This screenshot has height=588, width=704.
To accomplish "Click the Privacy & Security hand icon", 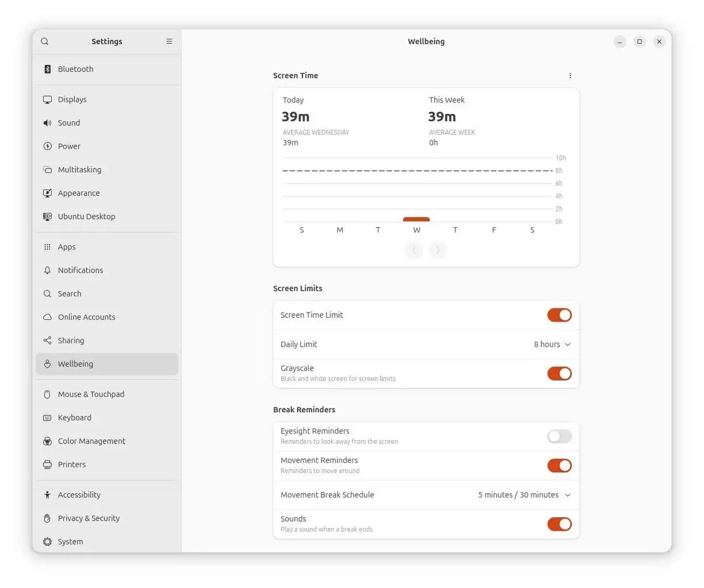I will (48, 518).
